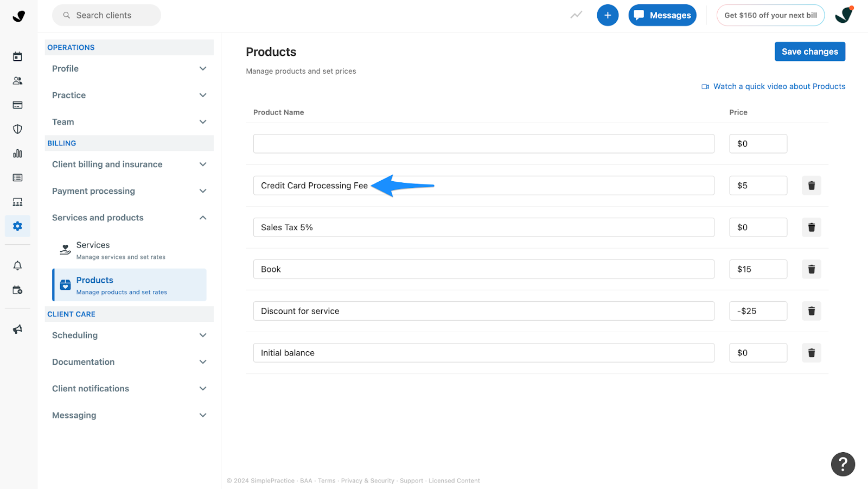Edit the Initial balance name field
This screenshot has height=489, width=868.
[x=484, y=353]
